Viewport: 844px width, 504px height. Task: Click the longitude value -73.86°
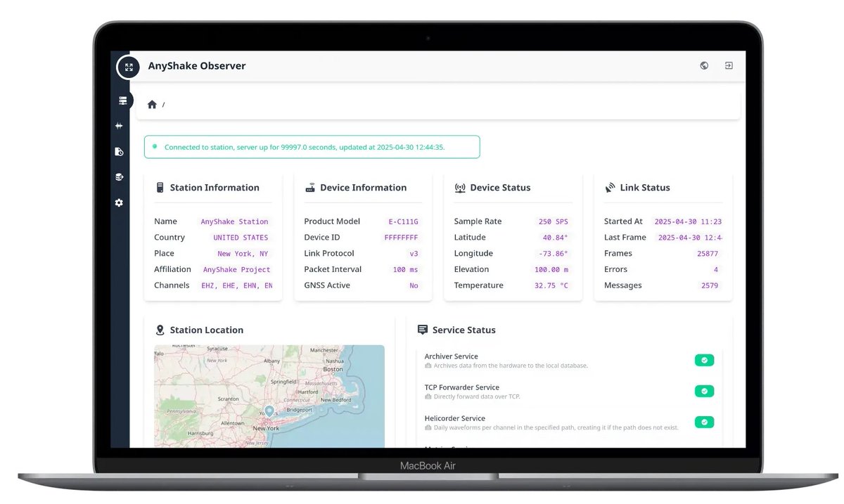coord(553,254)
